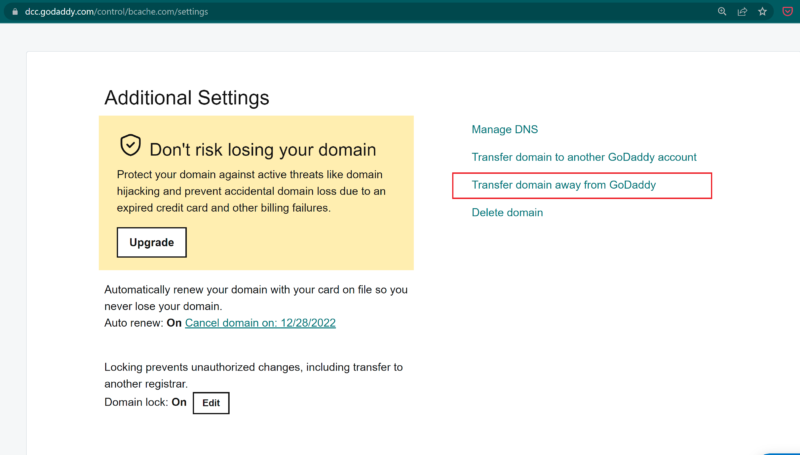The height and width of the screenshot is (455, 800).
Task: Click the "Don't risk losing your domain" heading
Action: (x=263, y=150)
